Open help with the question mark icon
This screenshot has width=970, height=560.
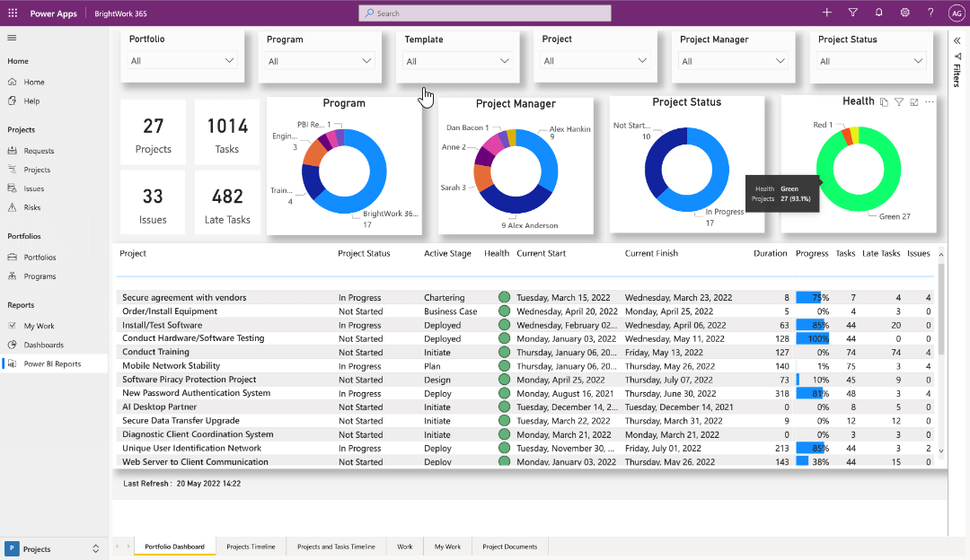930,13
